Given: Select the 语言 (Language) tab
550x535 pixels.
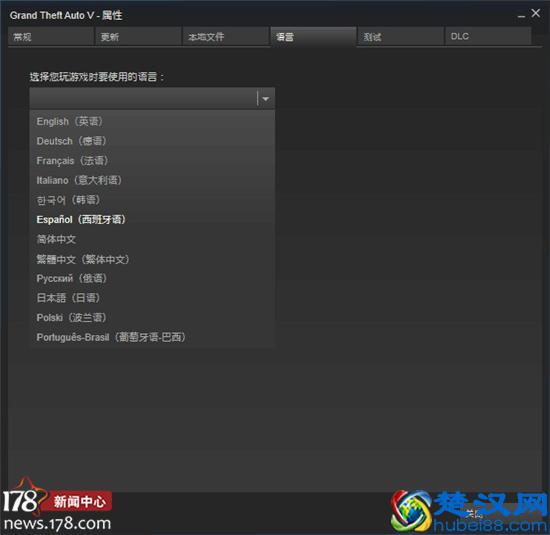Looking at the screenshot, I should [x=313, y=36].
